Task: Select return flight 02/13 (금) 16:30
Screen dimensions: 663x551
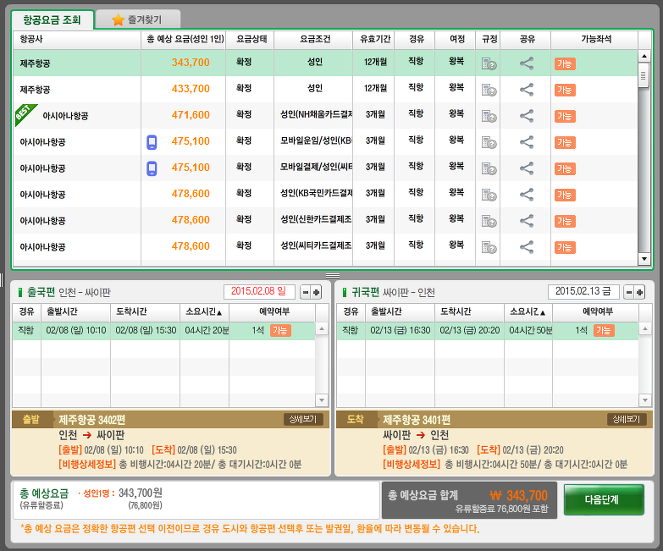Action: pos(488,331)
